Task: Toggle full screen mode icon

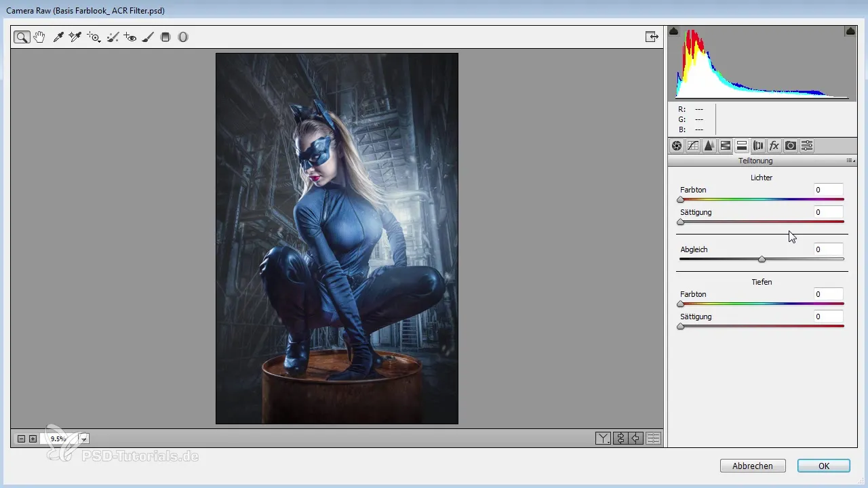Action: coord(652,37)
